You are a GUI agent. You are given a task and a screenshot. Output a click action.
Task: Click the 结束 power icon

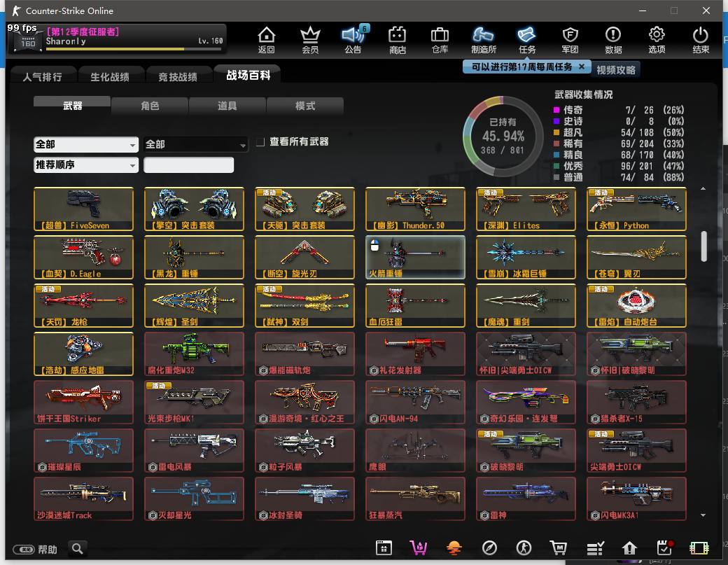[x=700, y=40]
